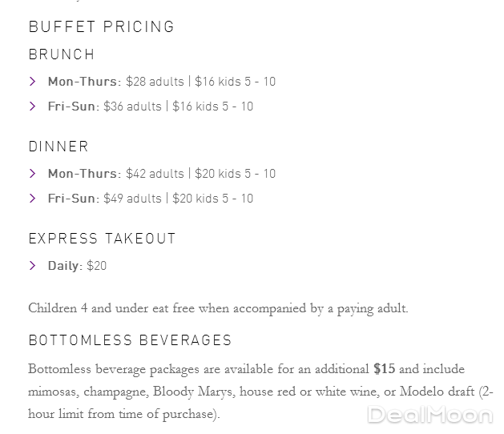This screenshot has height=434, width=504.
Task: Click the $49 adults dinner price
Action: [x=132, y=198]
